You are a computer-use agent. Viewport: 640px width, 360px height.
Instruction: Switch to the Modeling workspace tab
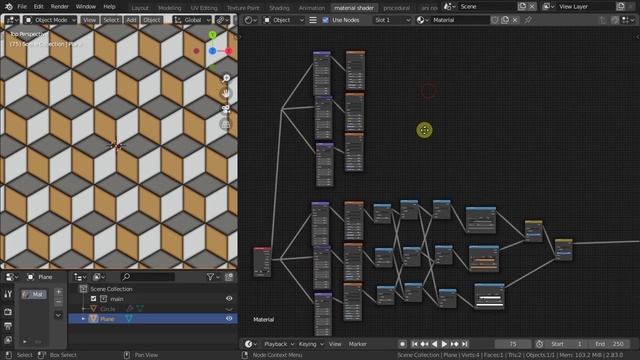pos(169,8)
